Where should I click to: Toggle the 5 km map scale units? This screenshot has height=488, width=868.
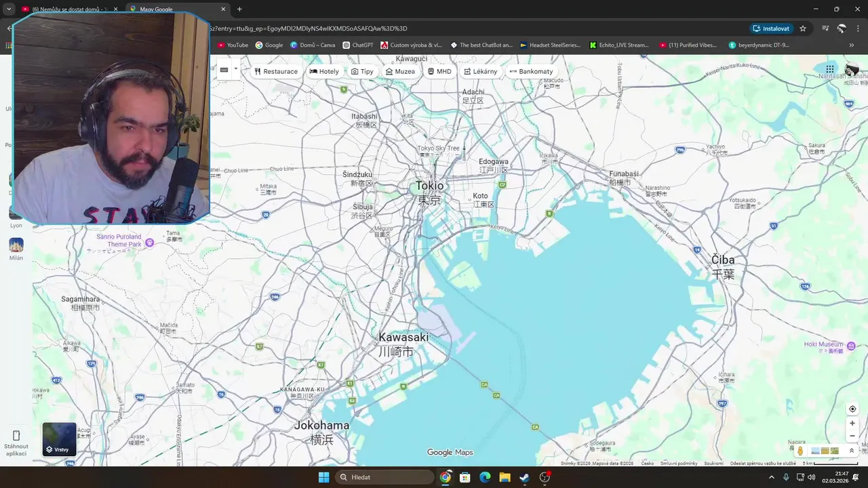coord(830,463)
